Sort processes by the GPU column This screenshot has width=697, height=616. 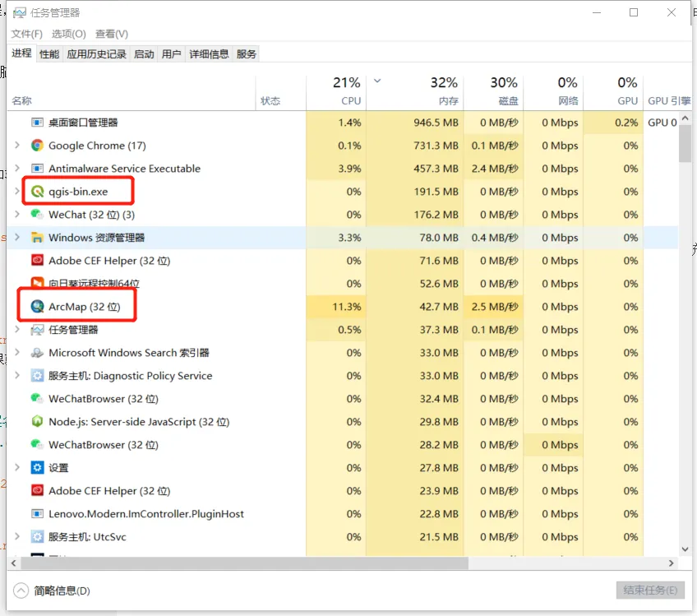(x=613, y=92)
